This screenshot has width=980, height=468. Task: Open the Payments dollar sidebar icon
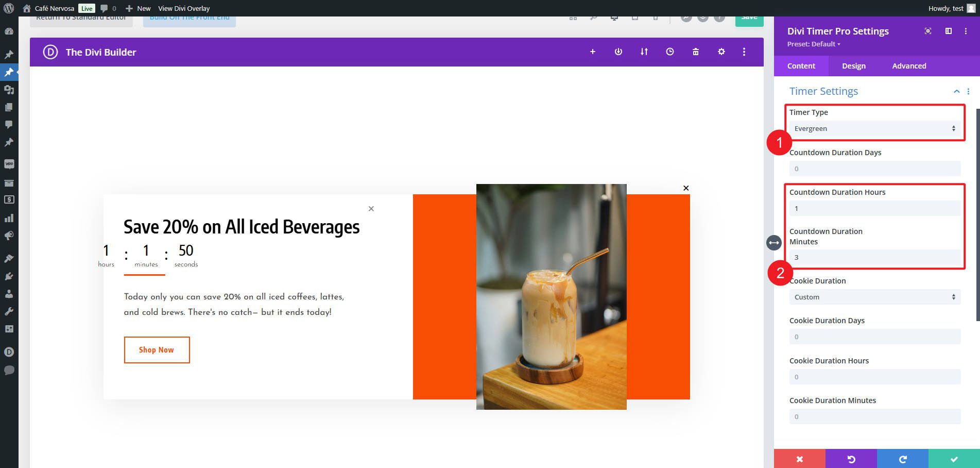coord(9,199)
